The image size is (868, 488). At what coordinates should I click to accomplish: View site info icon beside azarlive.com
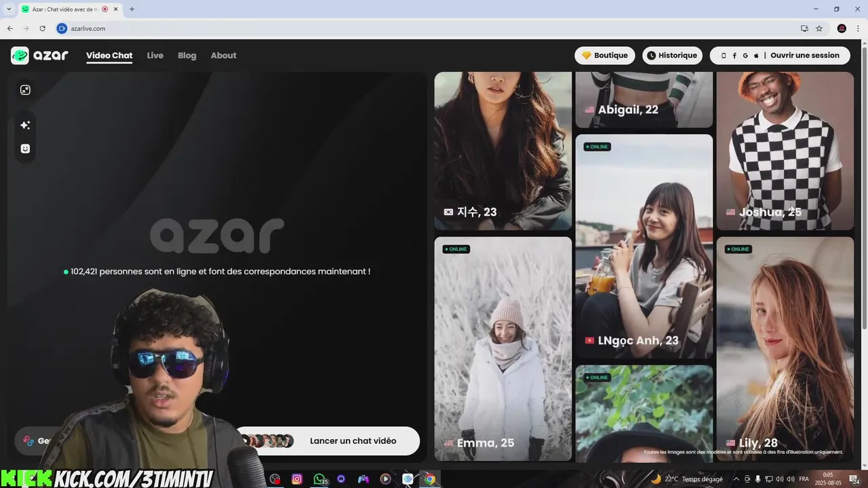tap(62, 28)
